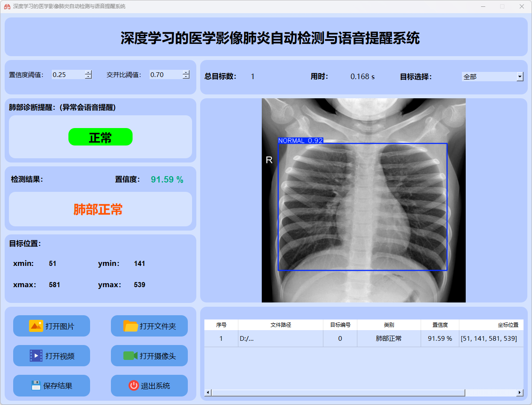Select the 目标编号 column header
Viewport: 532px width, 405px height.
pyautogui.click(x=340, y=325)
